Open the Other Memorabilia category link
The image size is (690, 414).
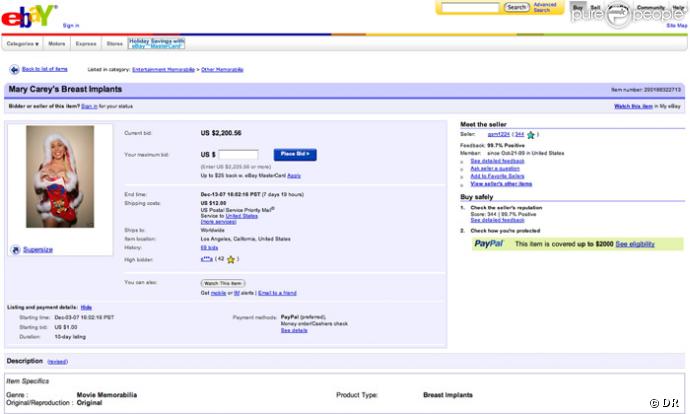pyautogui.click(x=222, y=70)
